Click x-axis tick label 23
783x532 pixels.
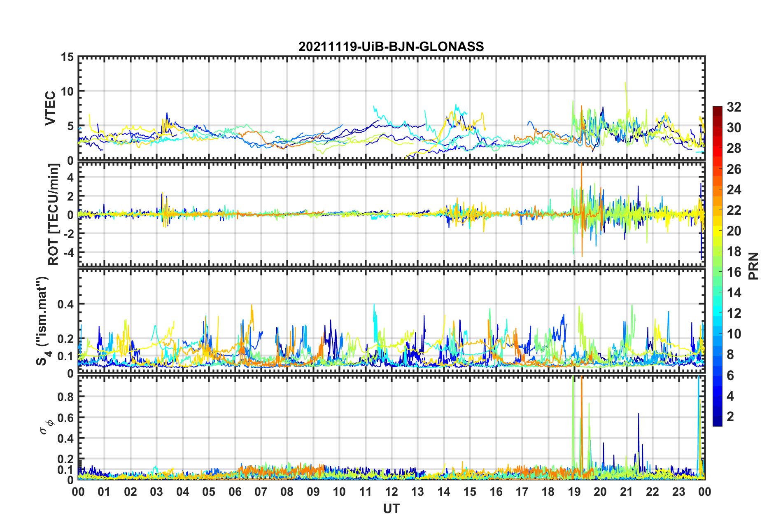click(679, 492)
